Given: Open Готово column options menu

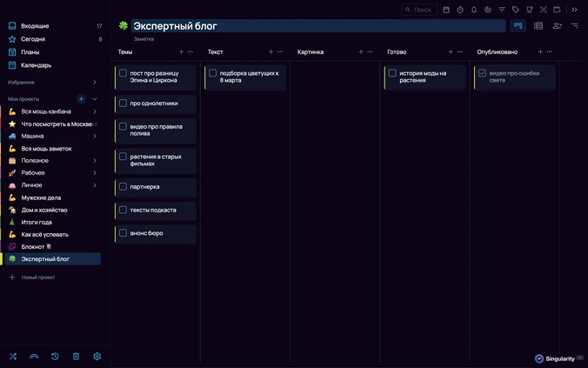Looking at the screenshot, I should (460, 52).
